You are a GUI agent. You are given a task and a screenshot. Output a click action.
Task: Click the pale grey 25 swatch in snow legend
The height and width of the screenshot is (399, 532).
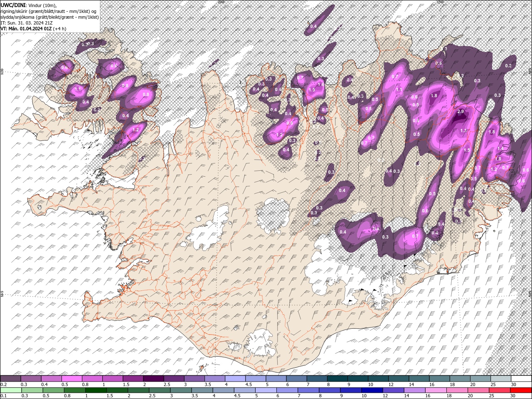(501, 379)
